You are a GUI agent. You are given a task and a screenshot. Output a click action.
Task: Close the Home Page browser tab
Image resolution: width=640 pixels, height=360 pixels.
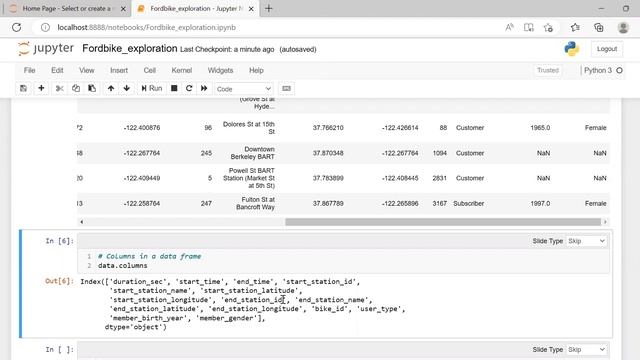pyautogui.click(x=123, y=9)
